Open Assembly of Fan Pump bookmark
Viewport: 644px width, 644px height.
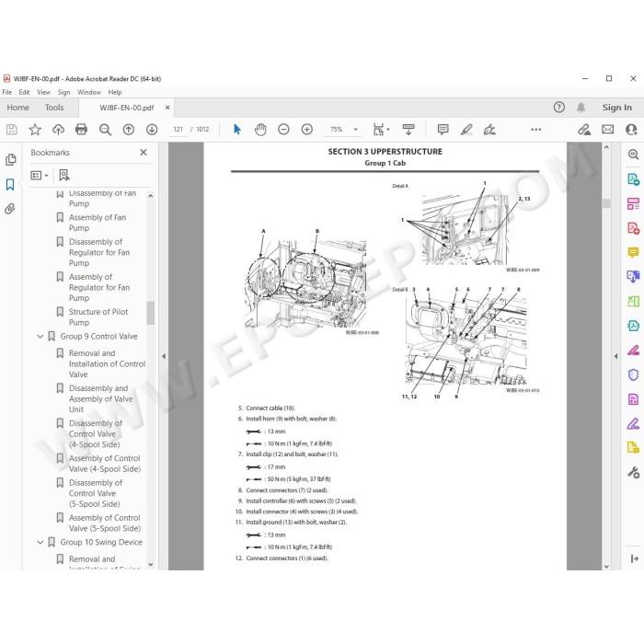click(98, 223)
